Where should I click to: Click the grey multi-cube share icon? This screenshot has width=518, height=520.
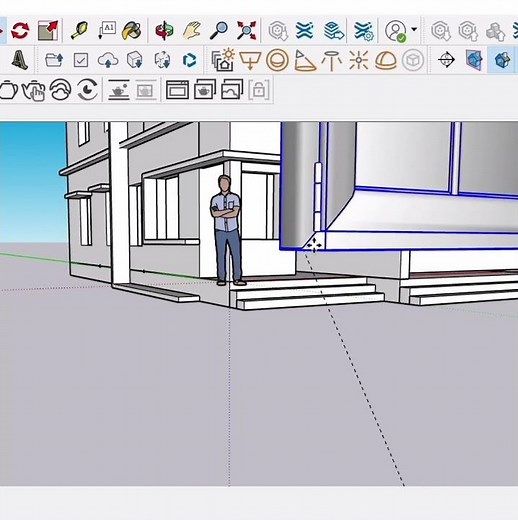495,31
